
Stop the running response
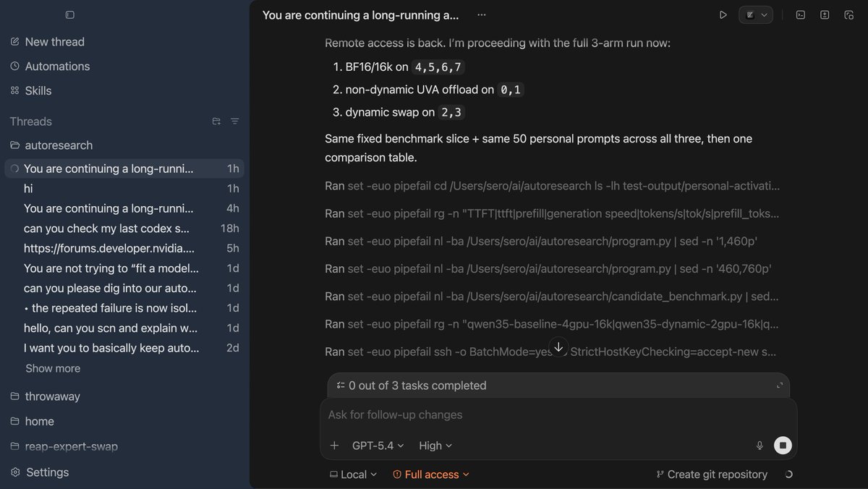[x=783, y=446]
